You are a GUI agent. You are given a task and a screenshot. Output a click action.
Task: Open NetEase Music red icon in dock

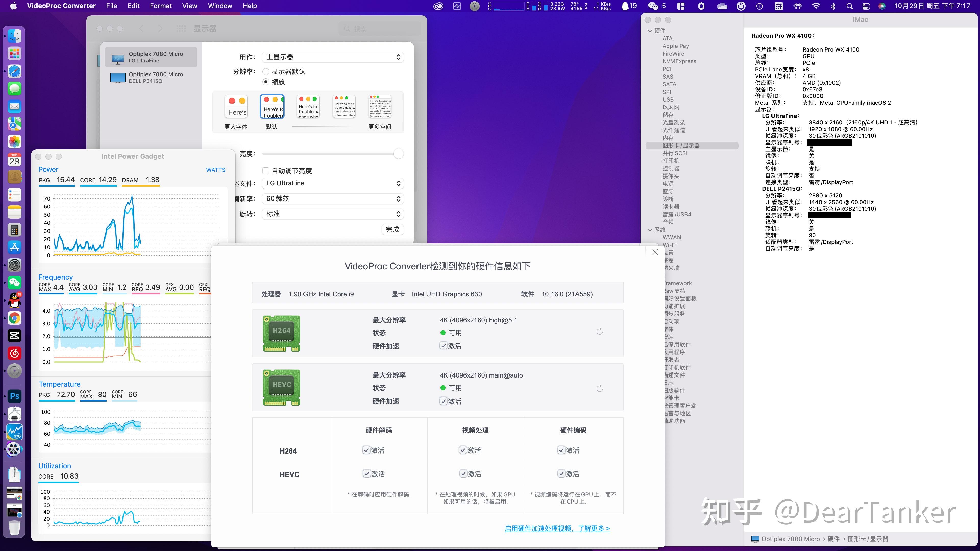point(15,353)
